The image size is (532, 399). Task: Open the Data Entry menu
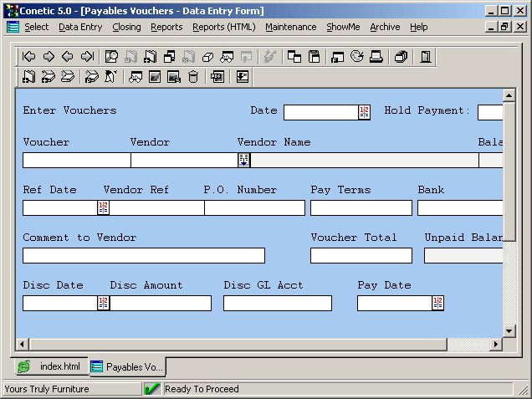coord(80,27)
